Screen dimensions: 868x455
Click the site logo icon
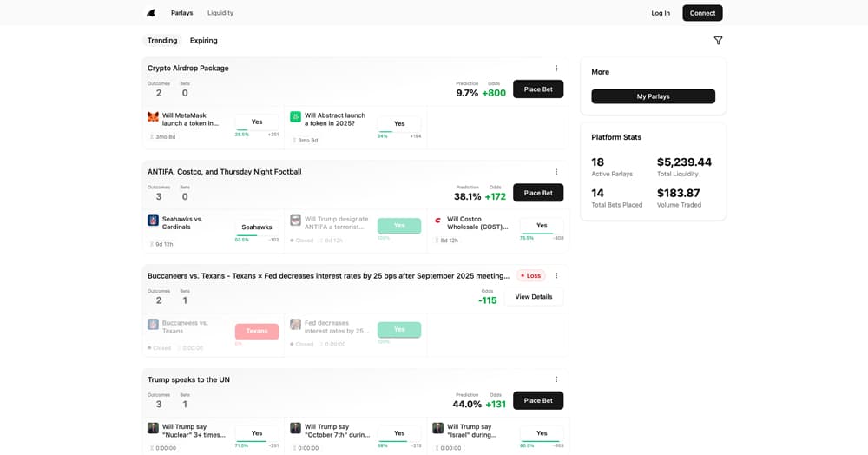pos(150,13)
